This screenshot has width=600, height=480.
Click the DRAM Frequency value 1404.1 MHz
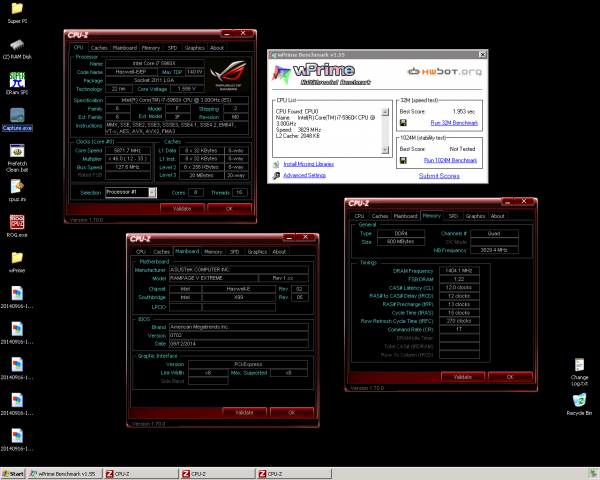(x=459, y=271)
